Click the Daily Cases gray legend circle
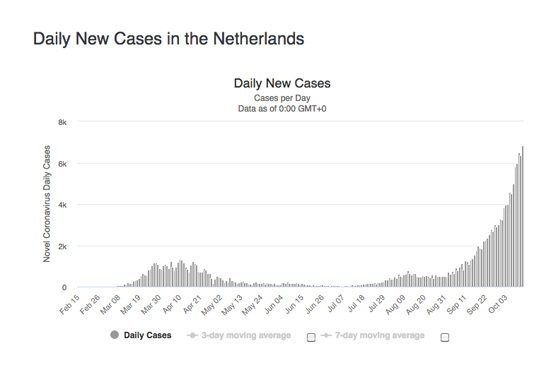 click(x=114, y=335)
